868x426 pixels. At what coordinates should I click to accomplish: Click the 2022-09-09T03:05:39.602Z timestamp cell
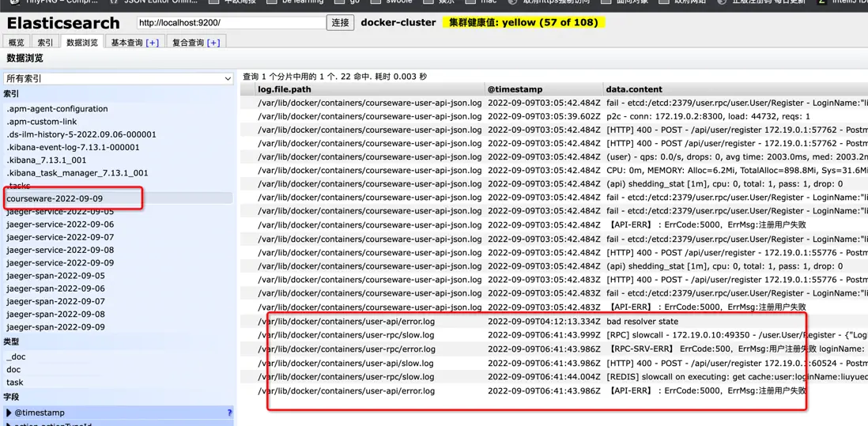click(544, 117)
